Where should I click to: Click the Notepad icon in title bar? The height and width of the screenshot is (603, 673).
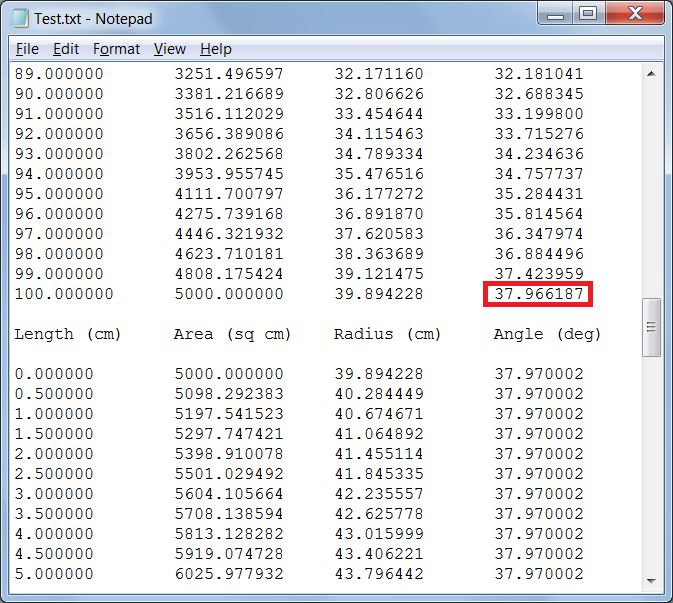coord(20,18)
